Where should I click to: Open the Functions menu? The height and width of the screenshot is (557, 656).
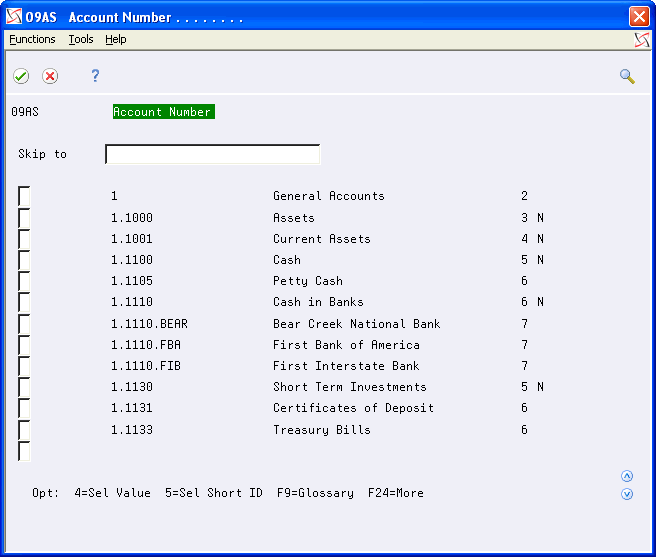coord(32,39)
